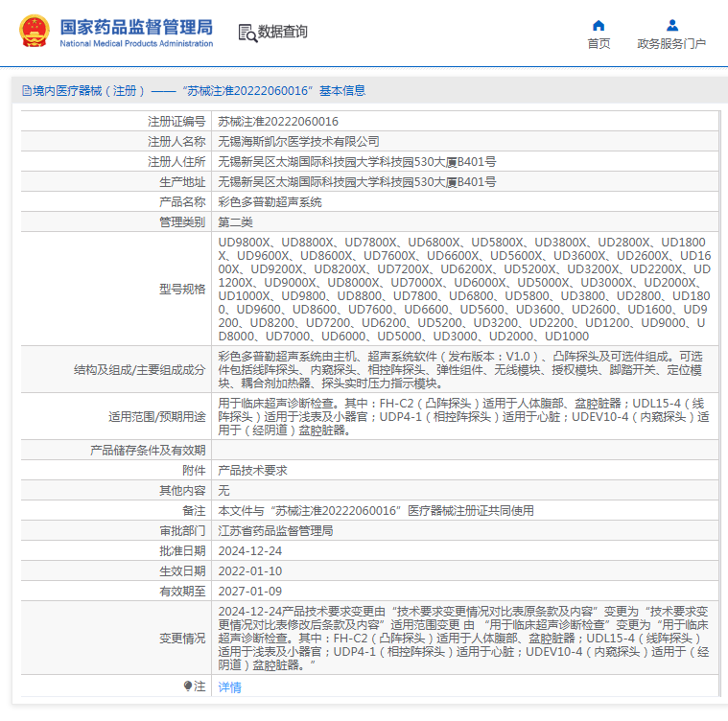Open the 详情 link in the 注 row

229,686
